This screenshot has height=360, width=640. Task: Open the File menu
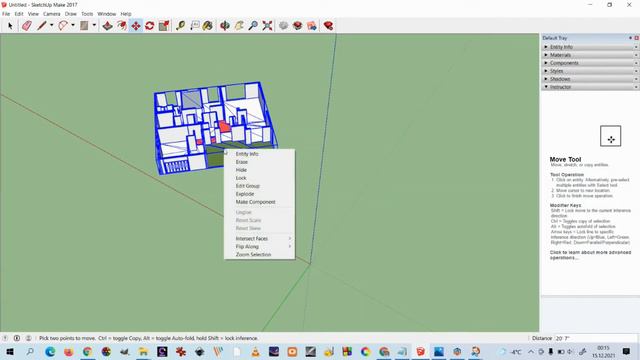click(6, 14)
